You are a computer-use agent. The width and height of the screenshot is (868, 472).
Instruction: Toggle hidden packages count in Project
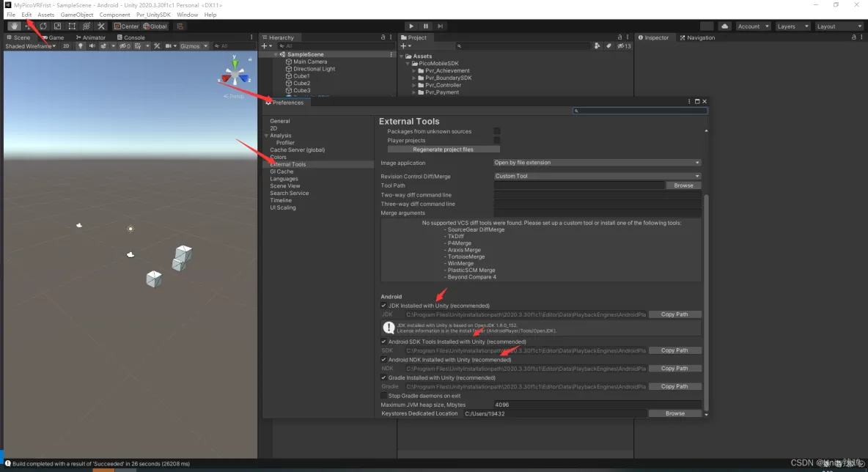click(624, 46)
